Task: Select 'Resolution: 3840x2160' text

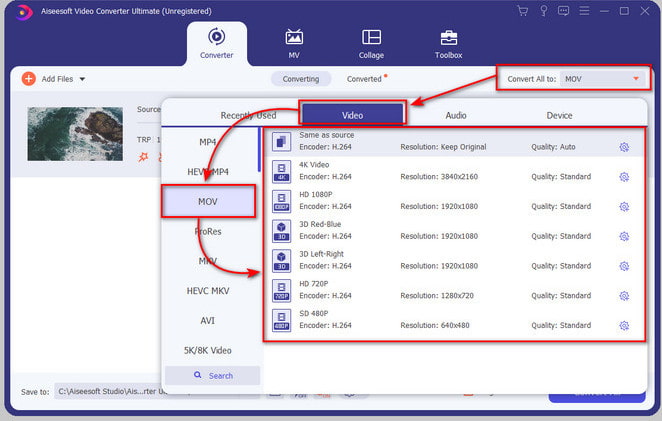Action: [x=439, y=177]
